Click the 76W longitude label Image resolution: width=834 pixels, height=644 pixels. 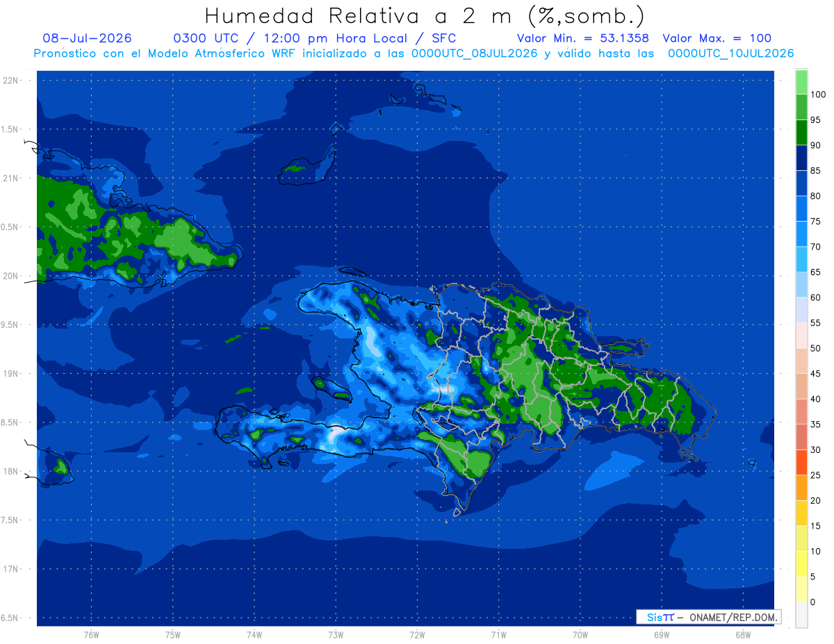tap(91, 634)
